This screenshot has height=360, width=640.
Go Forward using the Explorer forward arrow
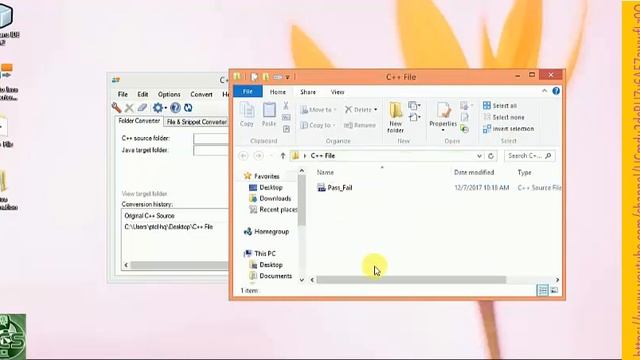(258, 156)
